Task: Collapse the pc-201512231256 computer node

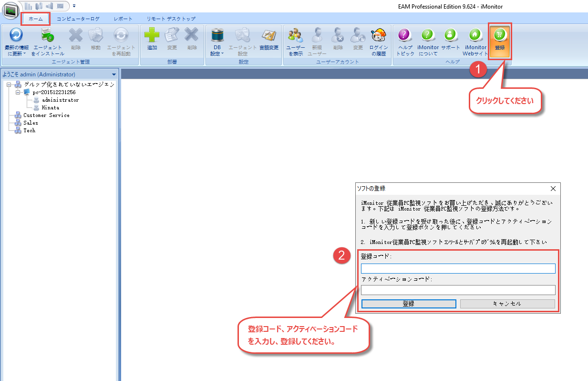Action: pos(18,92)
